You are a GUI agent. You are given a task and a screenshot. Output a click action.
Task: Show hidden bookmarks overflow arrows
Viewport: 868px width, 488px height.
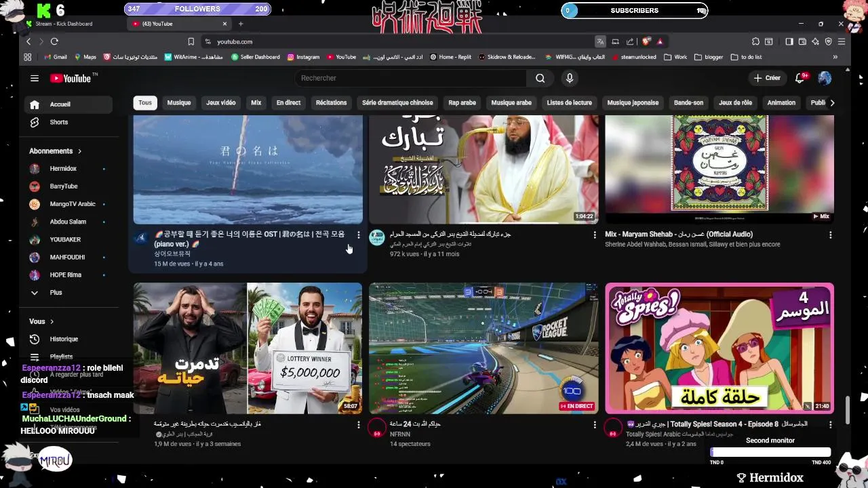(835, 57)
